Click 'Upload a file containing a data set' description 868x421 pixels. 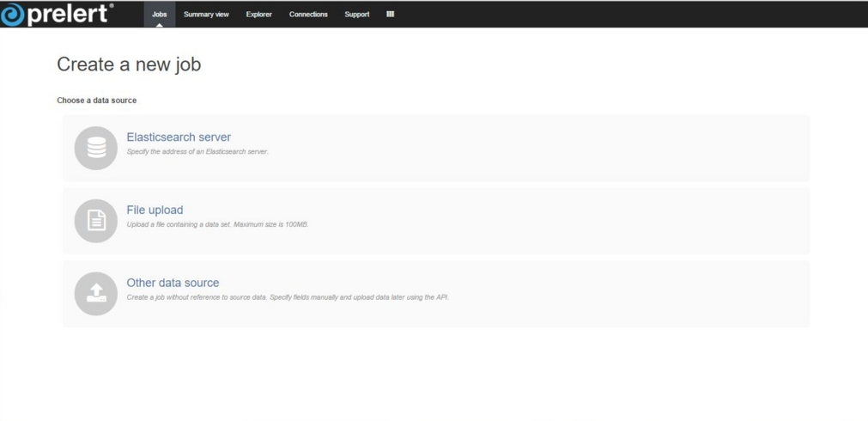[x=217, y=224]
